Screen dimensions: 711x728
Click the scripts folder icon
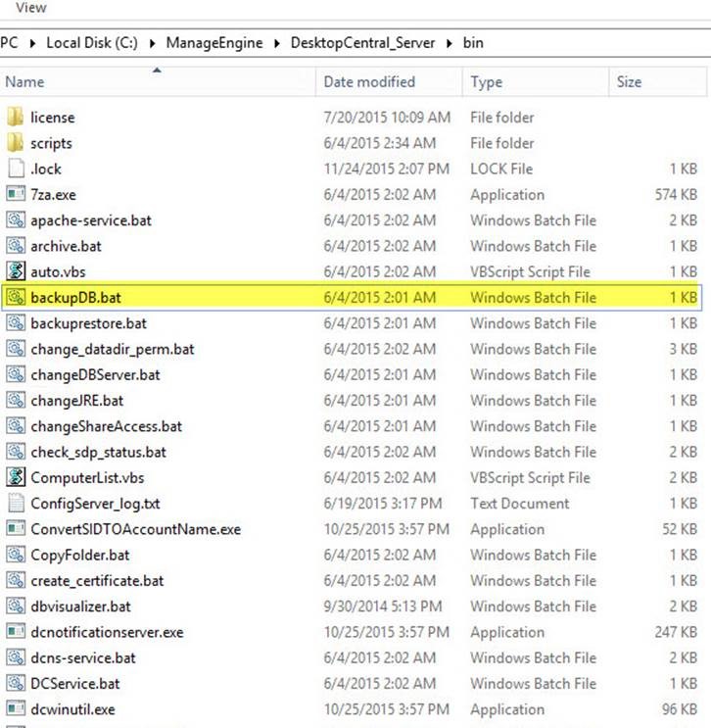pos(16,143)
